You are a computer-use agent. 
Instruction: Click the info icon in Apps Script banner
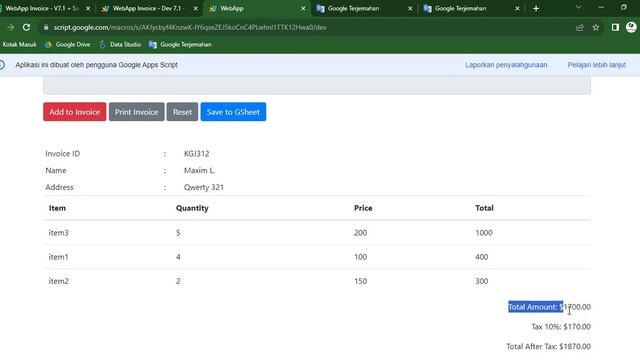[2, 65]
